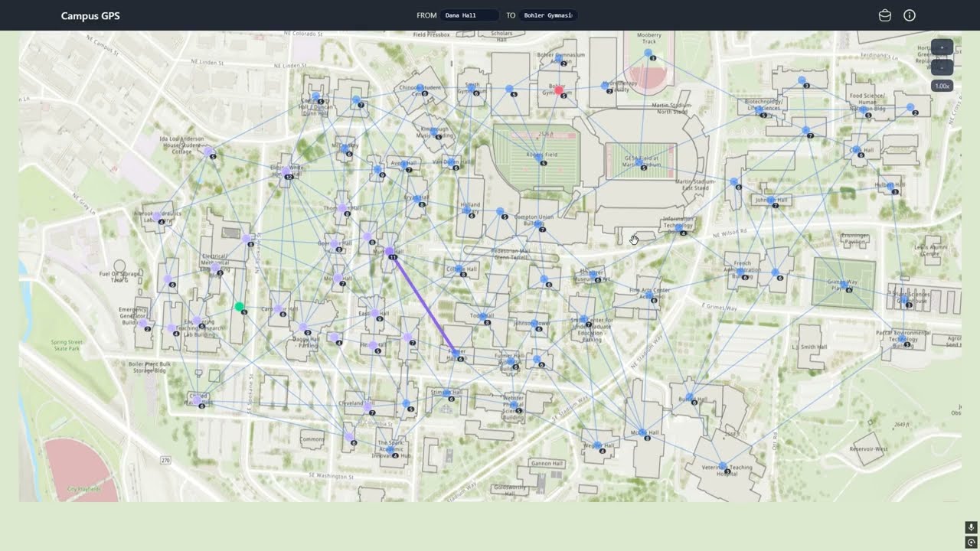980x551 pixels.
Task: Select the Food Science/Human Nutrition node
Action: click(864, 110)
